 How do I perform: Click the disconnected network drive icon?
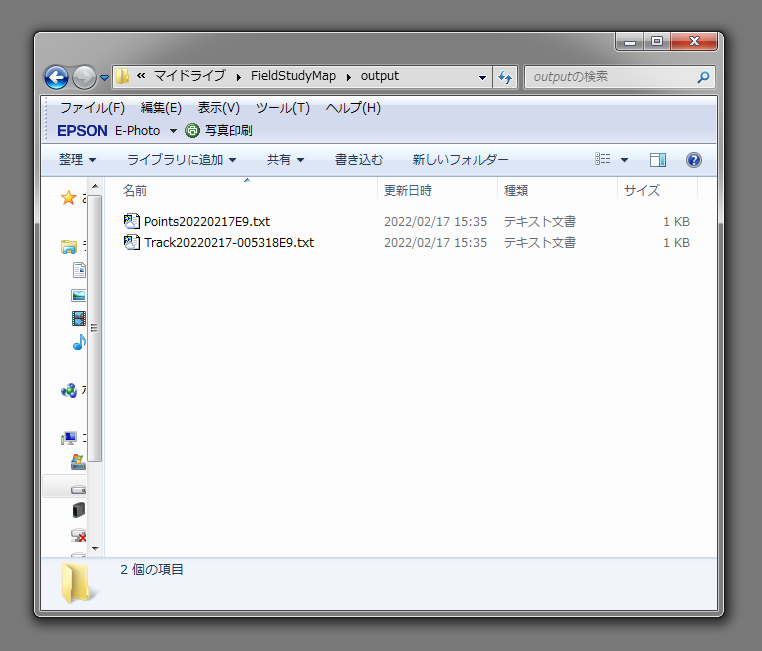point(78,535)
